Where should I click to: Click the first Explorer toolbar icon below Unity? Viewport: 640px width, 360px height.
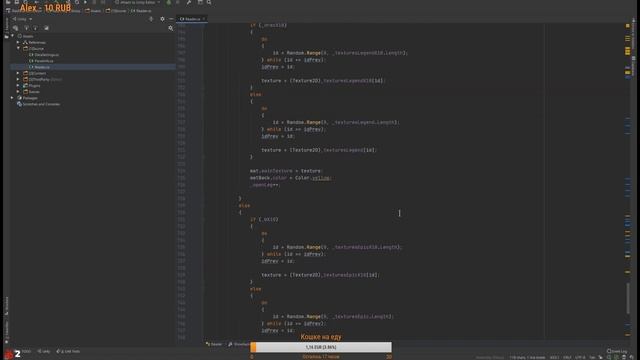tap(16, 28)
